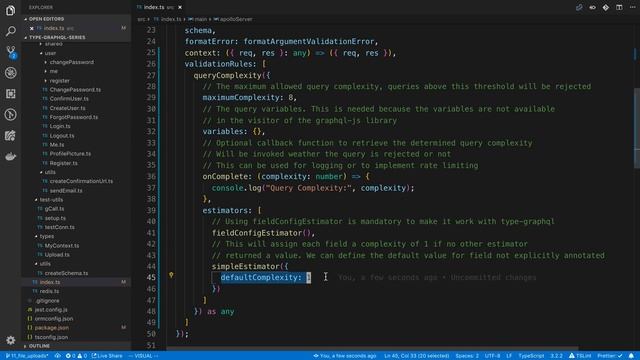Expand the me folder
640x360 pixels.
click(x=52, y=71)
